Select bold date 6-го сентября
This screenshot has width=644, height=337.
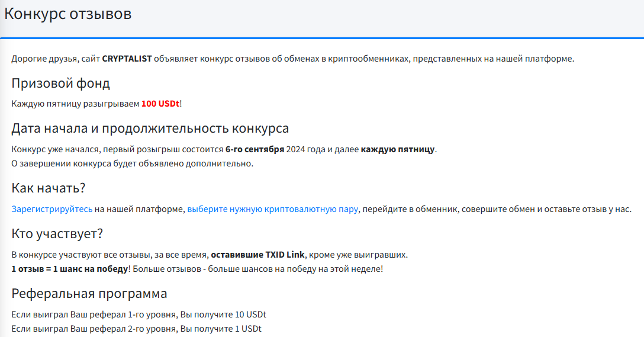click(255, 149)
